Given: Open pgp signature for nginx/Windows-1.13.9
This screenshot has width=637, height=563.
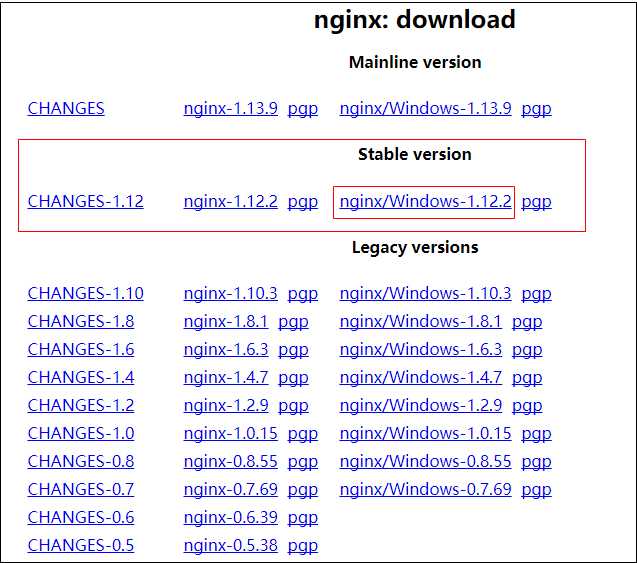Looking at the screenshot, I should click(x=536, y=109).
